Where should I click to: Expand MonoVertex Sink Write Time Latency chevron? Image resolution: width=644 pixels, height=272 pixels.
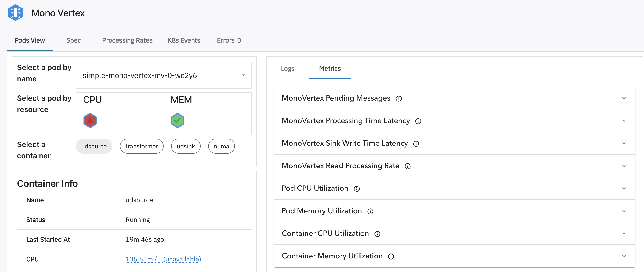pos(624,143)
